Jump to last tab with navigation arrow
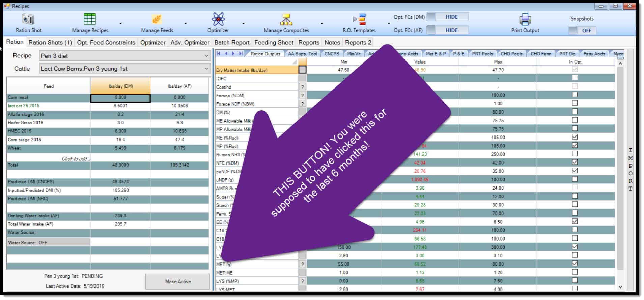The height and width of the screenshot is (300, 644). [241, 53]
